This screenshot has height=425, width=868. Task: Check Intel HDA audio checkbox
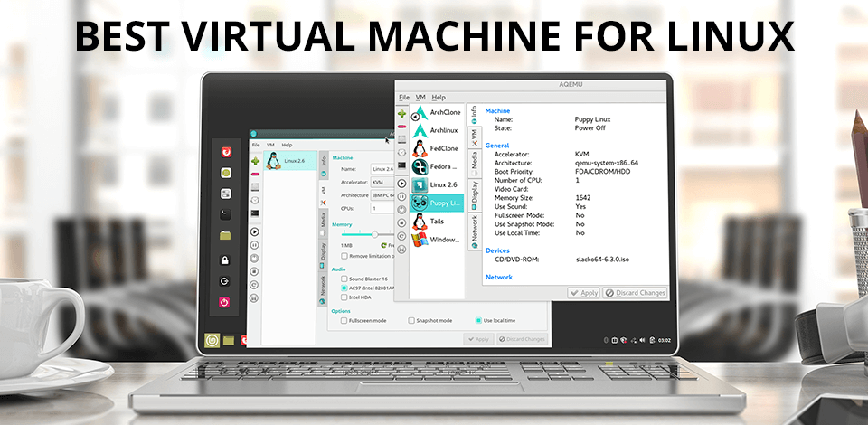[344, 297]
